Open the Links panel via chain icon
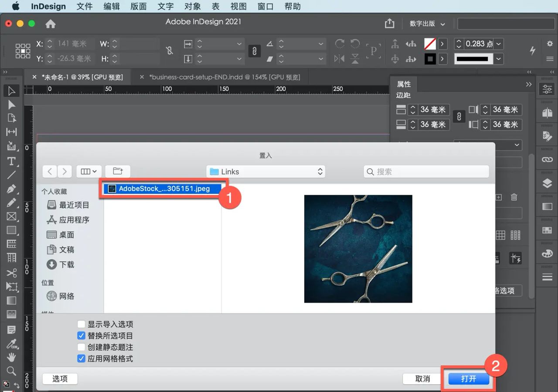This screenshot has height=392, width=558. coord(547,159)
